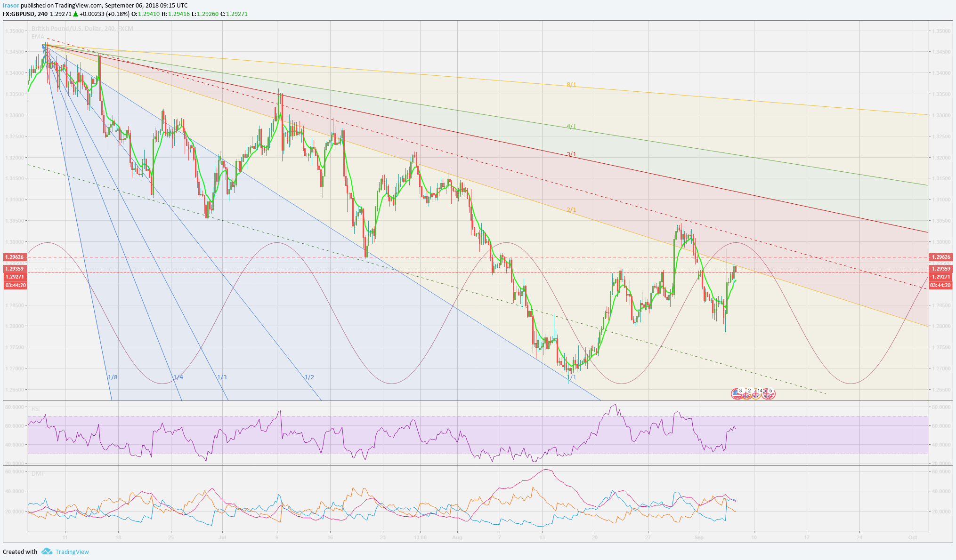Click the British Pound/U.S. Dollar chart title

pyautogui.click(x=82, y=29)
